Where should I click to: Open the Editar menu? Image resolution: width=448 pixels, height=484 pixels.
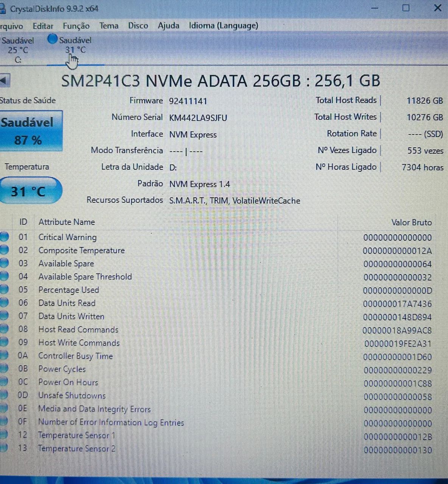pos(43,26)
